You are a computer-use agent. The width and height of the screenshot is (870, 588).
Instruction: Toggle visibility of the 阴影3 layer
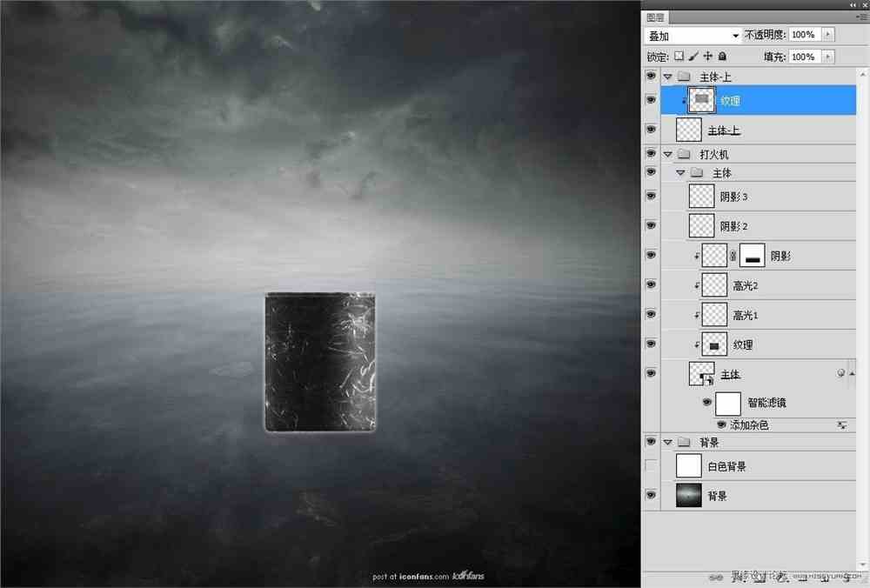pos(651,196)
